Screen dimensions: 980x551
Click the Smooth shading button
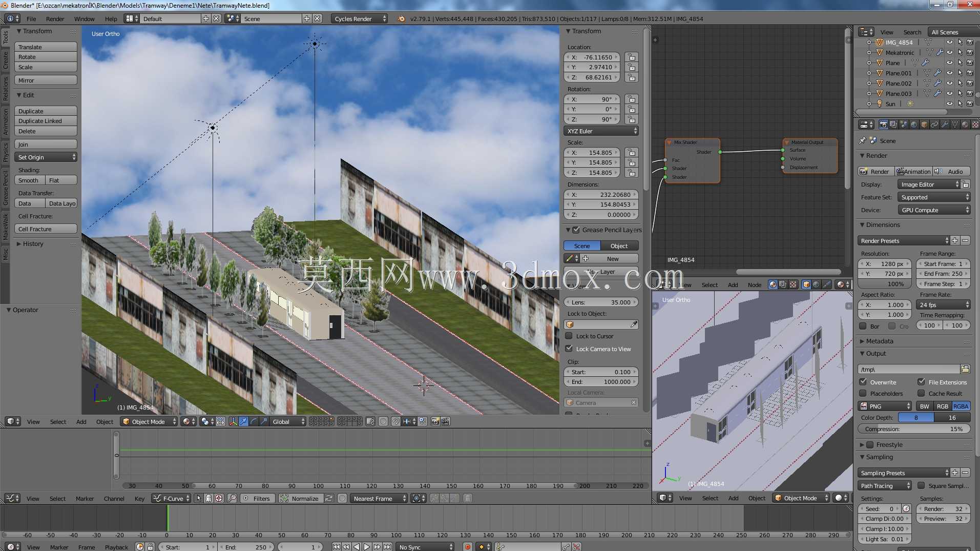pos(29,180)
